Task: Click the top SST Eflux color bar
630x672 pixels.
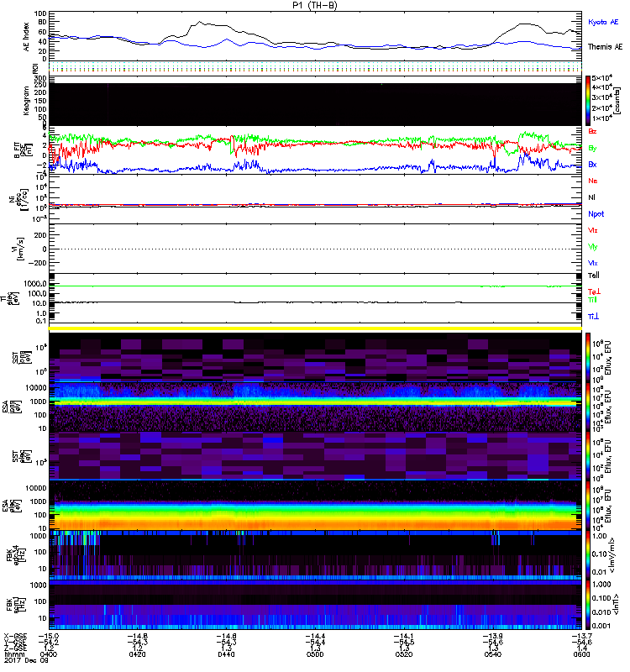Action: pos(589,356)
